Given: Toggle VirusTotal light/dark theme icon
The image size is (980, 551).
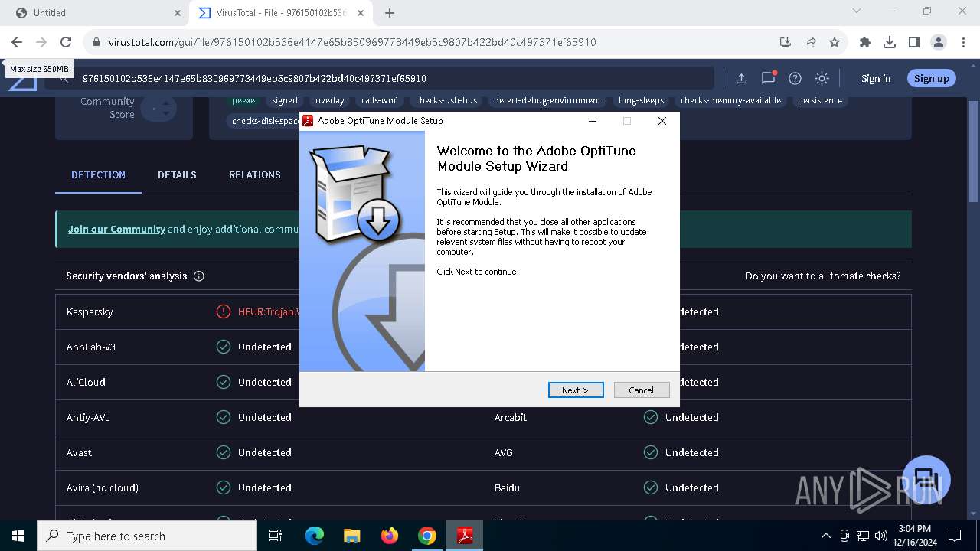Looking at the screenshot, I should pyautogui.click(x=822, y=78).
